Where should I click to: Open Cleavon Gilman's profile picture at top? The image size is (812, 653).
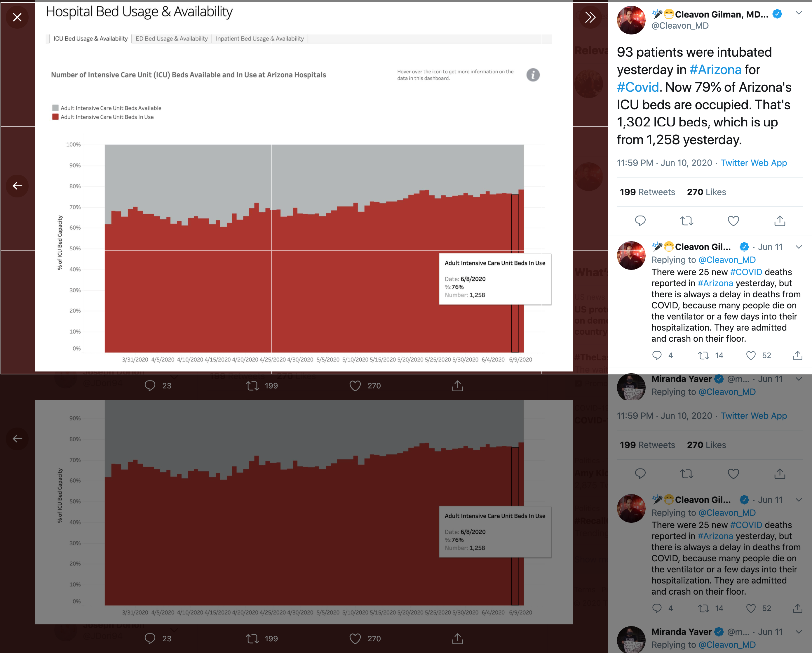(x=631, y=20)
